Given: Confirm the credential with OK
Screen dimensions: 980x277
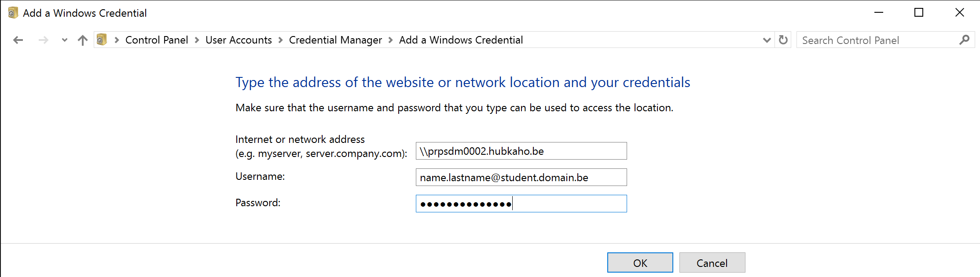Looking at the screenshot, I should pyautogui.click(x=640, y=262).
